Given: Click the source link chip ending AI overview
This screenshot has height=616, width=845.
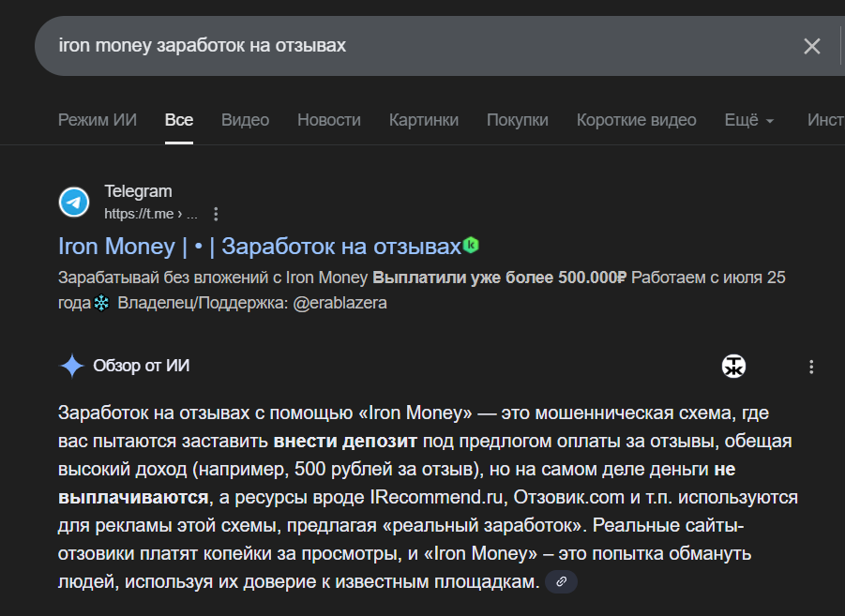Looking at the screenshot, I should (561, 582).
